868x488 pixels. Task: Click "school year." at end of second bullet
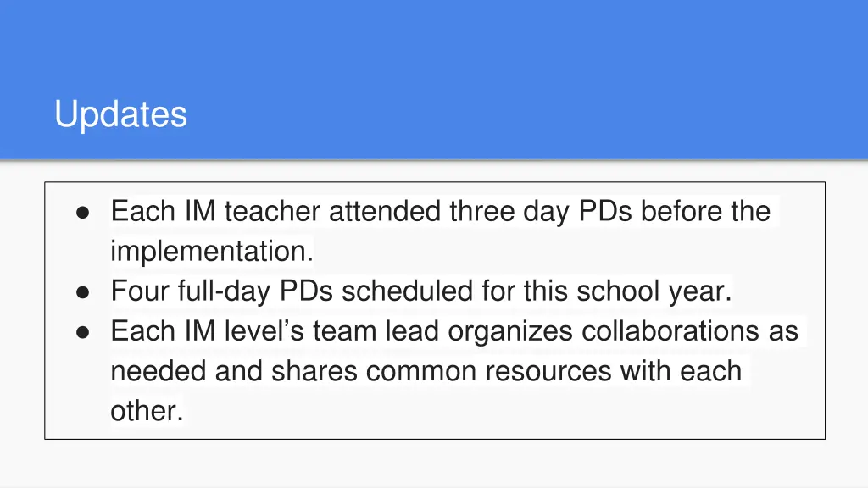654,292
